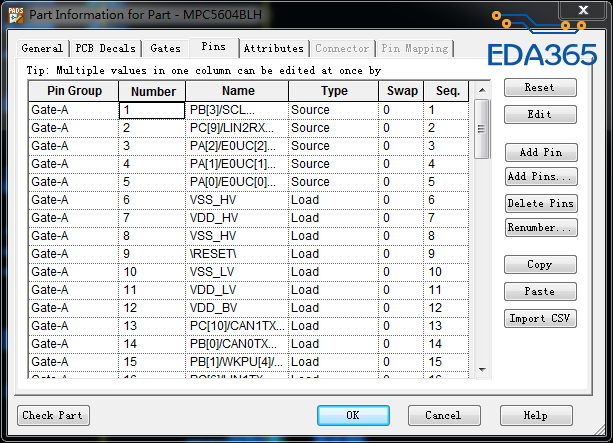The image size is (613, 443).
Task: Click the Edit button
Action: [540, 115]
